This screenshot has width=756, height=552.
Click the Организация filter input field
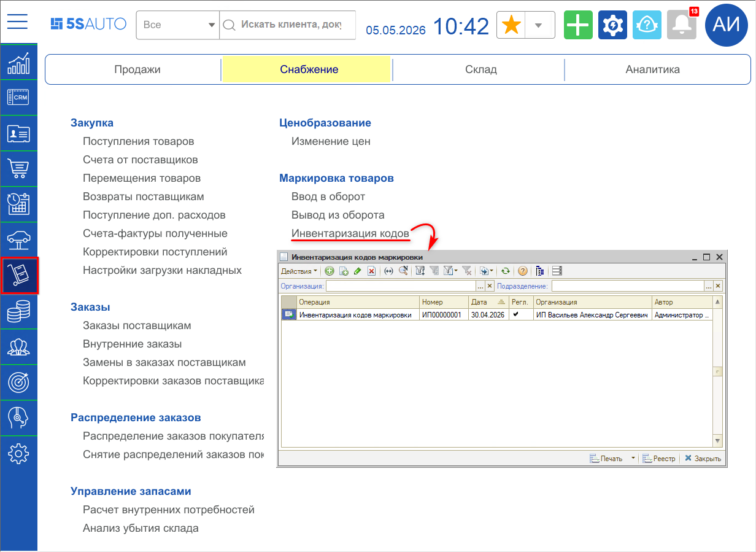pyautogui.click(x=401, y=286)
